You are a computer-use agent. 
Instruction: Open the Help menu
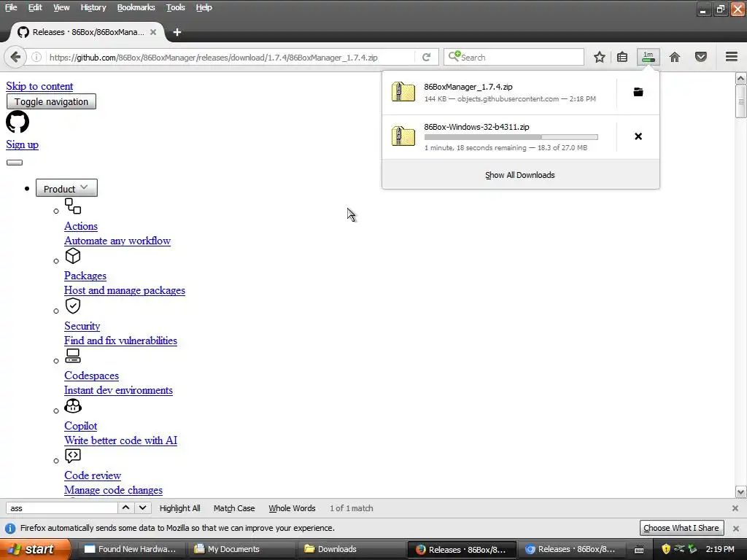pos(204,7)
